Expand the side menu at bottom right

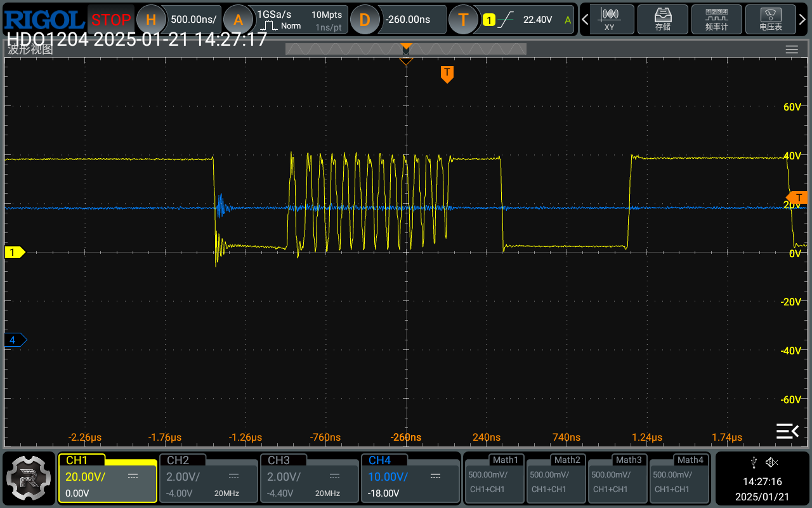pyautogui.click(x=787, y=431)
